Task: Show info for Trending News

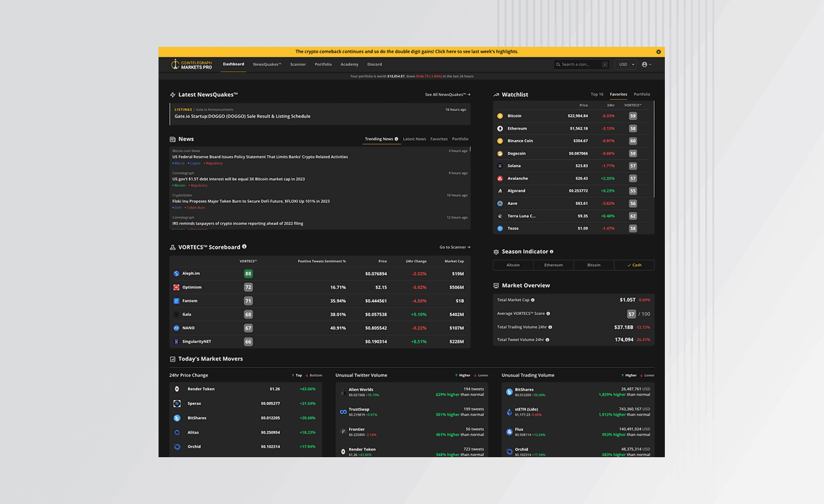Action: [397, 139]
